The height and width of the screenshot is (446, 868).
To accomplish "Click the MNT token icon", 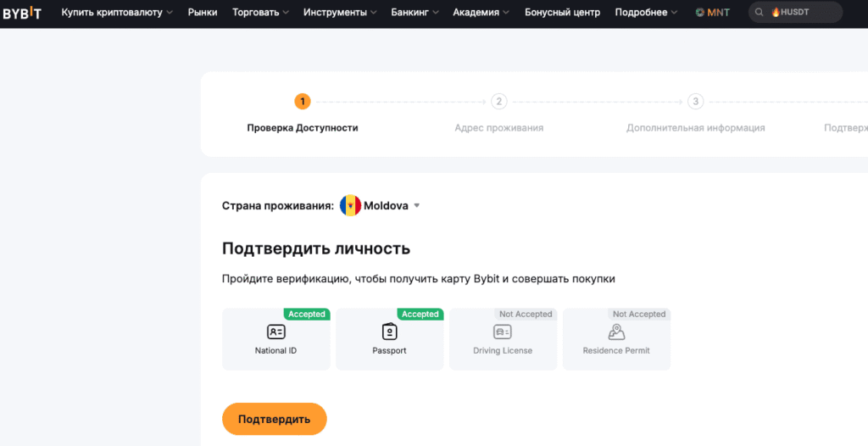I will 699,12.
